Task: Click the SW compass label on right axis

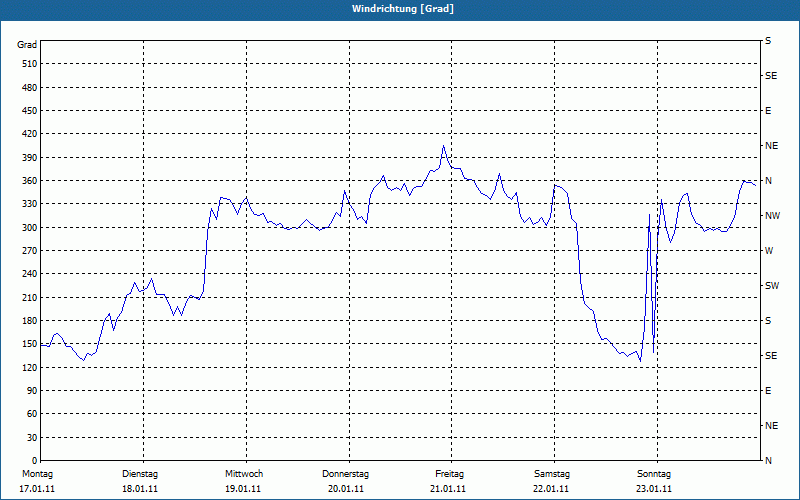Action: pos(772,286)
